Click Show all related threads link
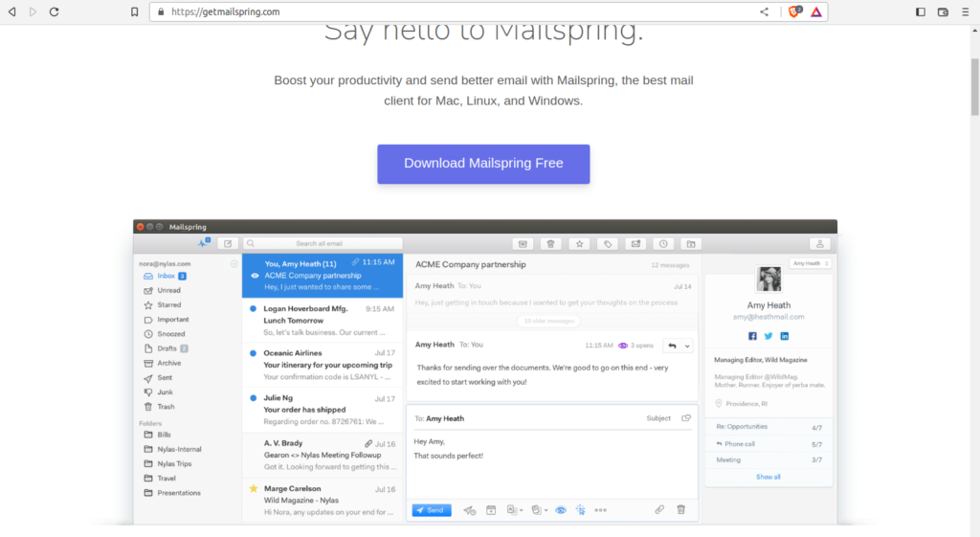The image size is (980, 537). tap(768, 477)
